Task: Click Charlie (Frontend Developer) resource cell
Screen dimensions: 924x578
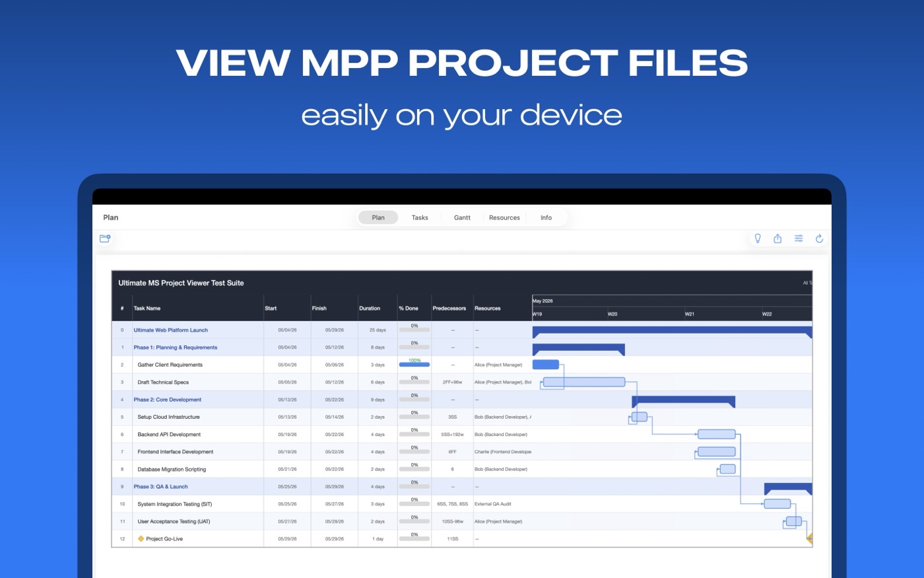Action: pyautogui.click(x=503, y=452)
